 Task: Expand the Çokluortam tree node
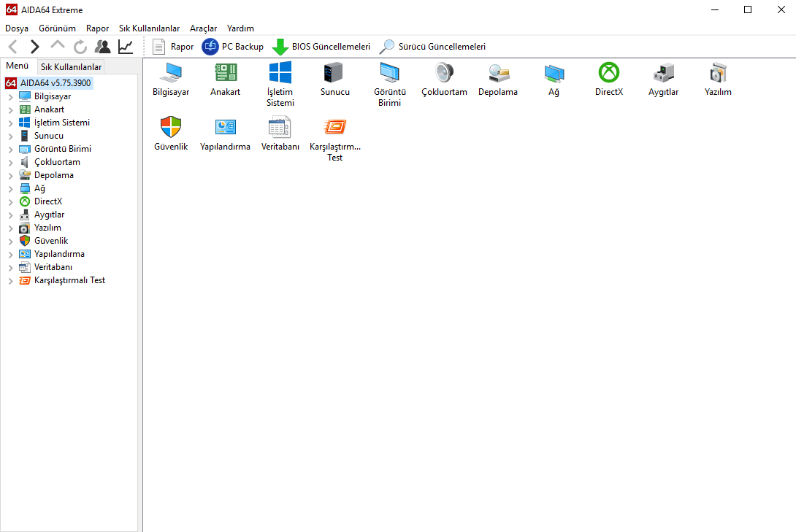[11, 162]
